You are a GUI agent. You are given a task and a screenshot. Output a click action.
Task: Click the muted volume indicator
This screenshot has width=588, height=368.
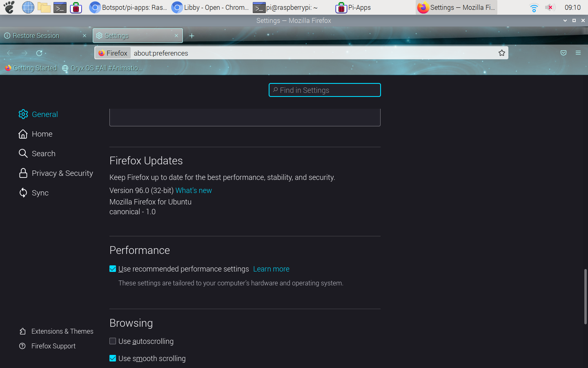pos(550,7)
